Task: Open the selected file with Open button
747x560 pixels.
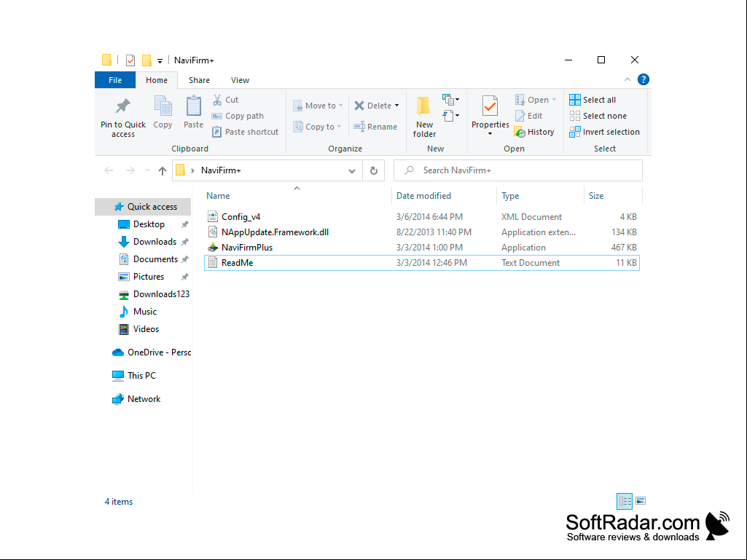Action: coord(532,100)
